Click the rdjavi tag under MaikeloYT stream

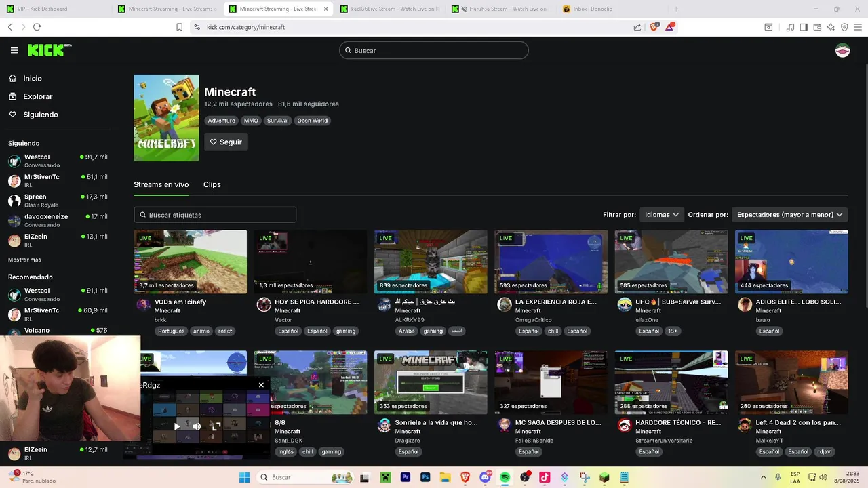825,452
